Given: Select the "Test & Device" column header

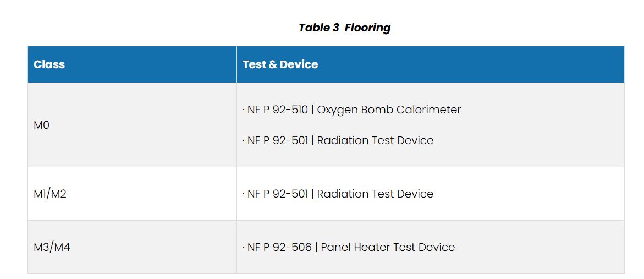Looking at the screenshot, I should pyautogui.click(x=280, y=64).
